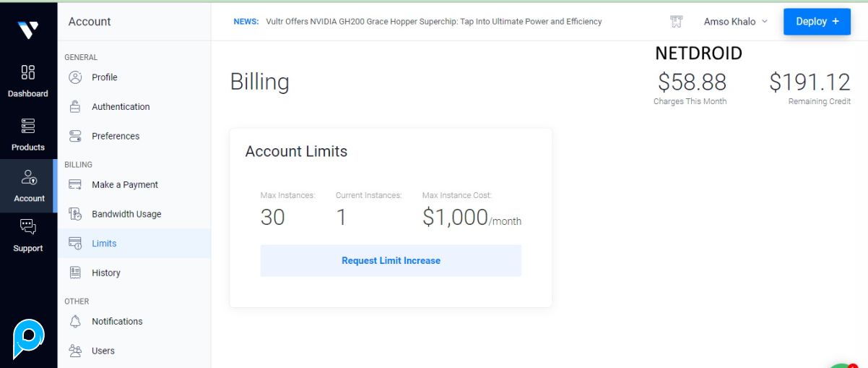This screenshot has width=868, height=368.
Task: Open the Dashboard icon in sidebar
Action: coord(28,72)
